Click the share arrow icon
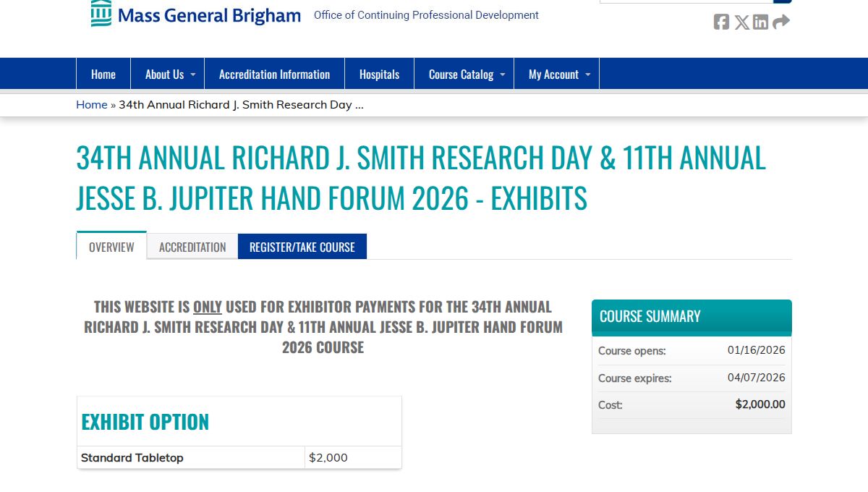868x492 pixels. point(781,22)
